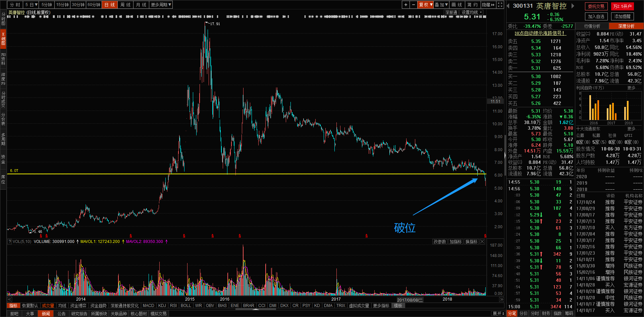This screenshot has height=317, width=644.
Task: Open the 行情分析 tab
Action: point(592,26)
